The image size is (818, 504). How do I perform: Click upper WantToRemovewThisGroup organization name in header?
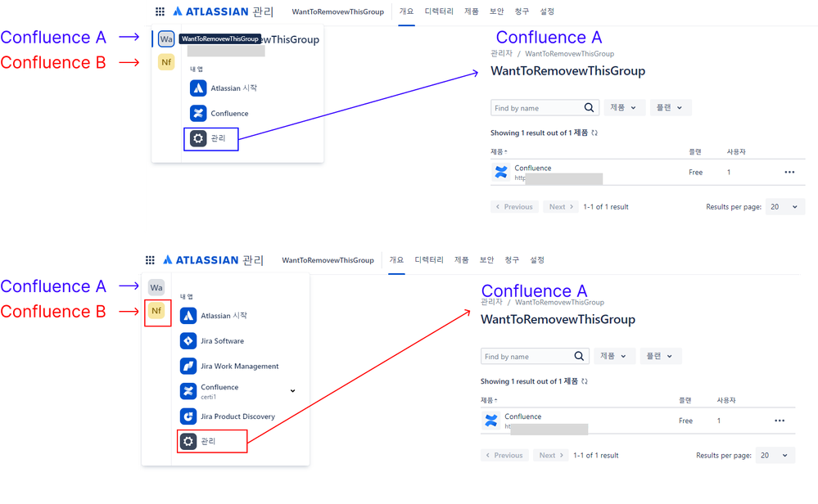point(337,11)
